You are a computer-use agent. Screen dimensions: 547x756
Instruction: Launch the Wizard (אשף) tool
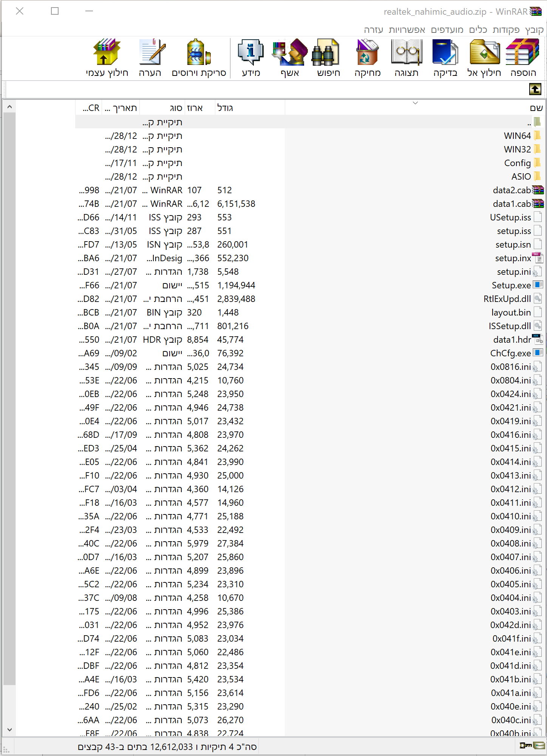pyautogui.click(x=290, y=57)
